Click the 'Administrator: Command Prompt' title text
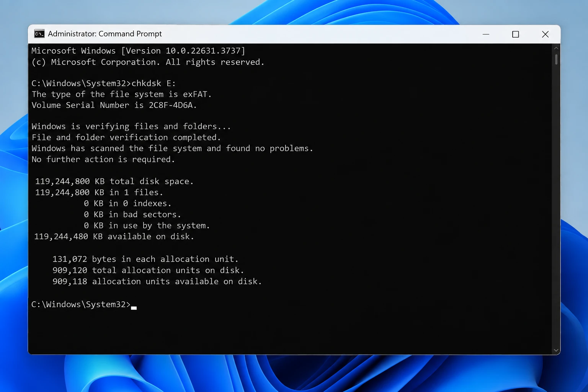This screenshot has width=588, height=392. (x=105, y=34)
